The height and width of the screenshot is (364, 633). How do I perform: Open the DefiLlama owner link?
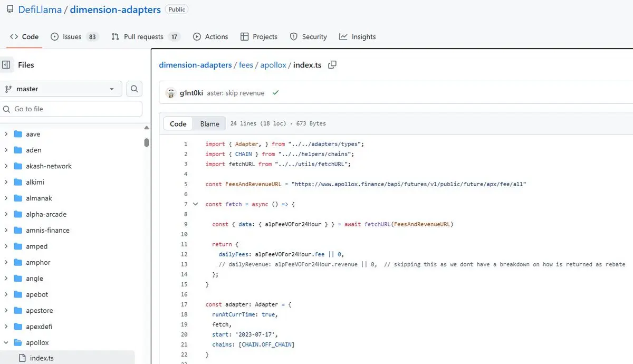coord(40,9)
